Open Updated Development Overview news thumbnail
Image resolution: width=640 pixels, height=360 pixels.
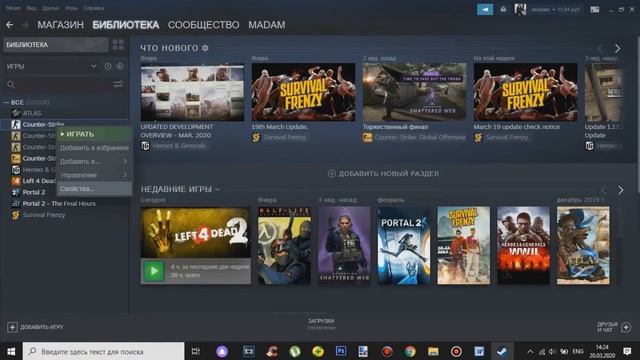(192, 92)
